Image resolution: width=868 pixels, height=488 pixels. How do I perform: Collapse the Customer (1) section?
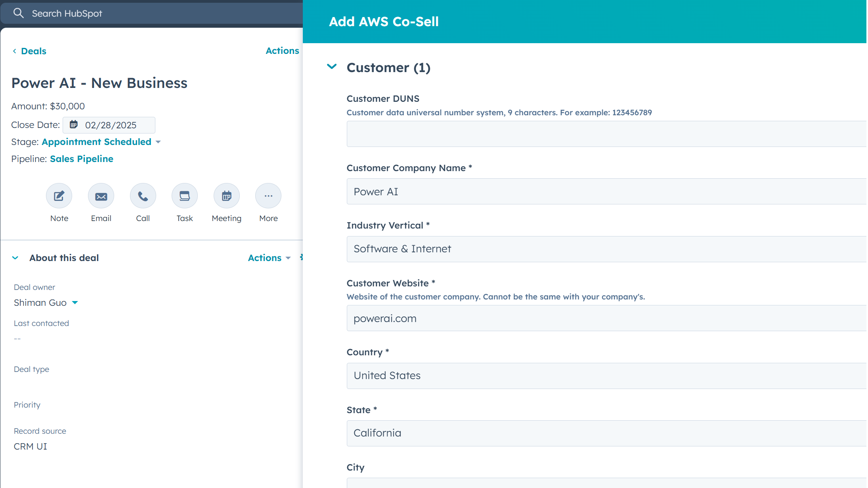(332, 67)
